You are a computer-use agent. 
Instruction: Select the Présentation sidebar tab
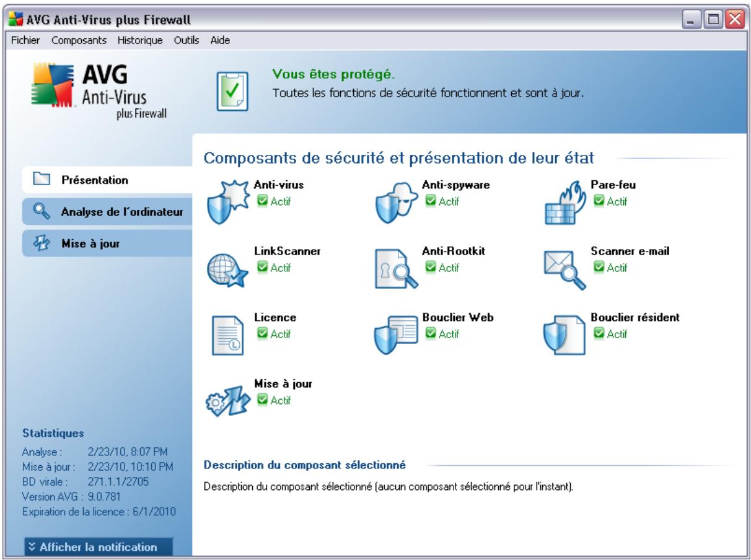click(x=107, y=181)
